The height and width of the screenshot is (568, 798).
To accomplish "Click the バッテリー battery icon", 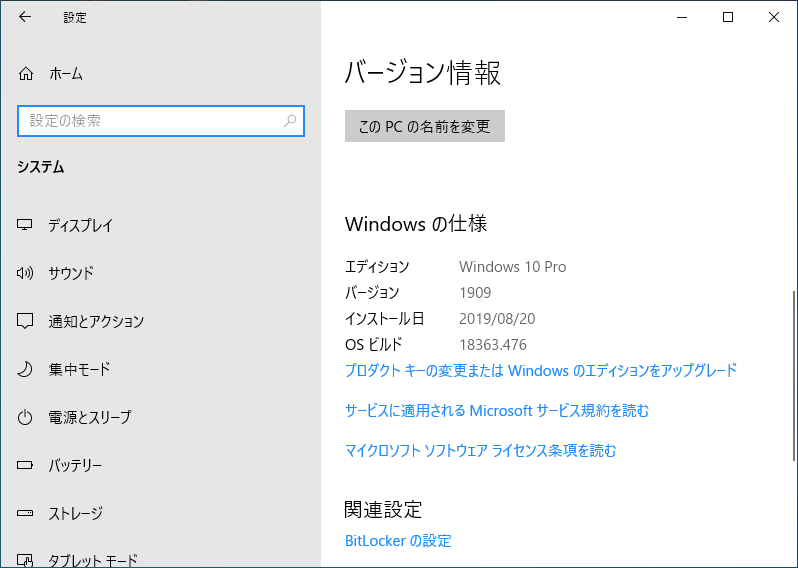I will click(x=24, y=465).
